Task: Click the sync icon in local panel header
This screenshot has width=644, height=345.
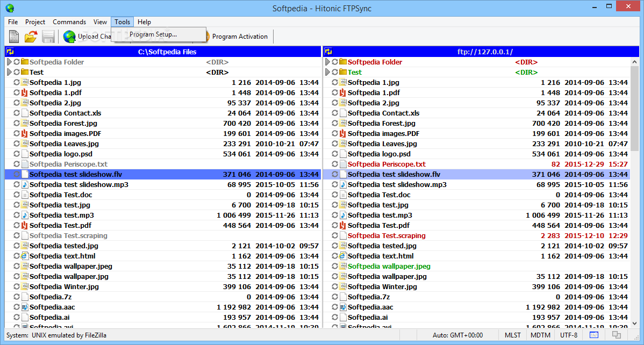Action: 10,52
